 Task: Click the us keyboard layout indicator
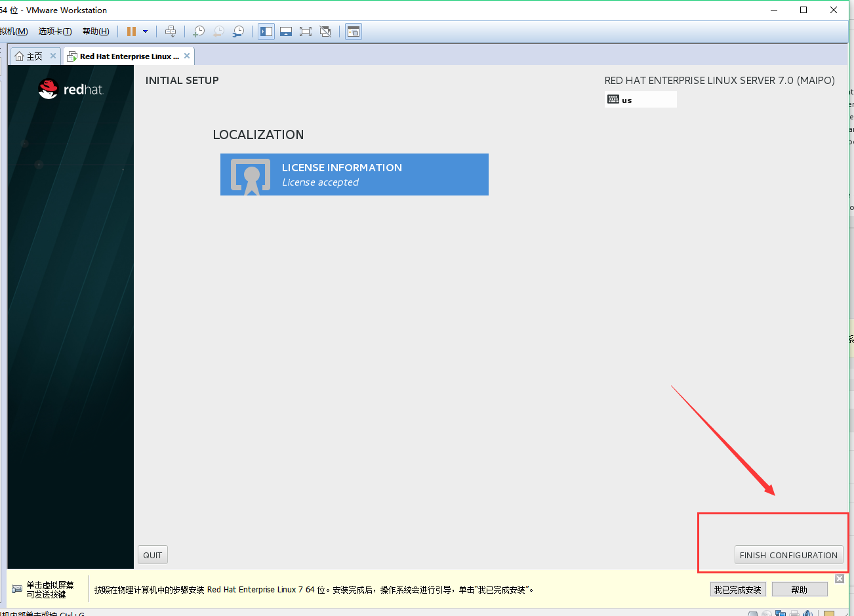coord(641,100)
